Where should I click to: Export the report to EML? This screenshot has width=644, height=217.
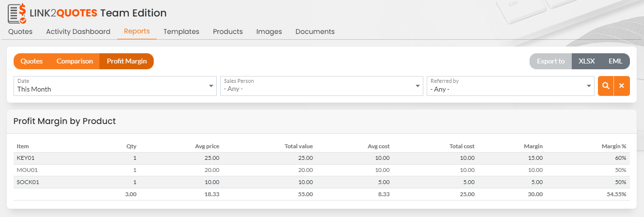[x=615, y=61]
